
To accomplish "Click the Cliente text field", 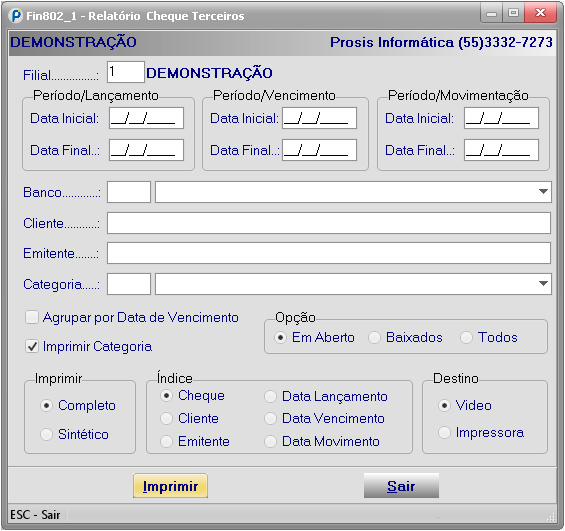I will click(x=329, y=223).
